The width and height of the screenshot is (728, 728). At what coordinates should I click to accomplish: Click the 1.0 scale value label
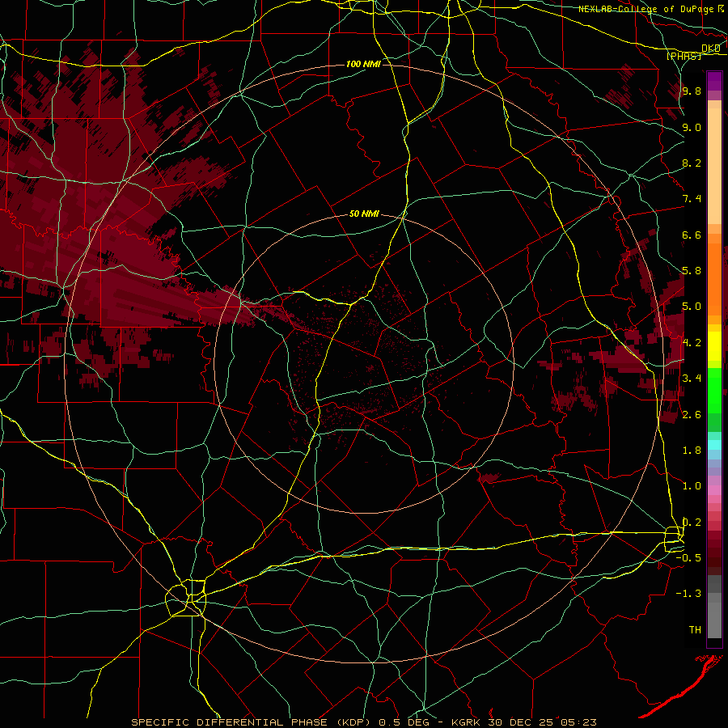coord(692,486)
